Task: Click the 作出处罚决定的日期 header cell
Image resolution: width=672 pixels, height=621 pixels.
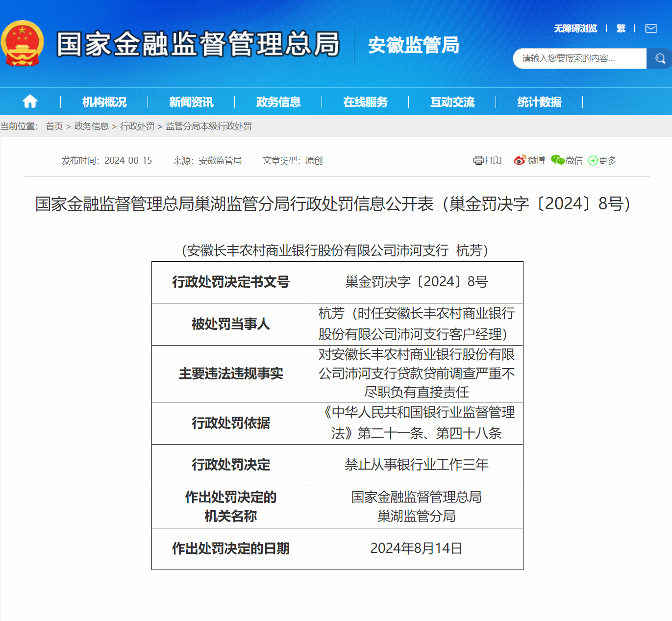Action: click(x=231, y=548)
